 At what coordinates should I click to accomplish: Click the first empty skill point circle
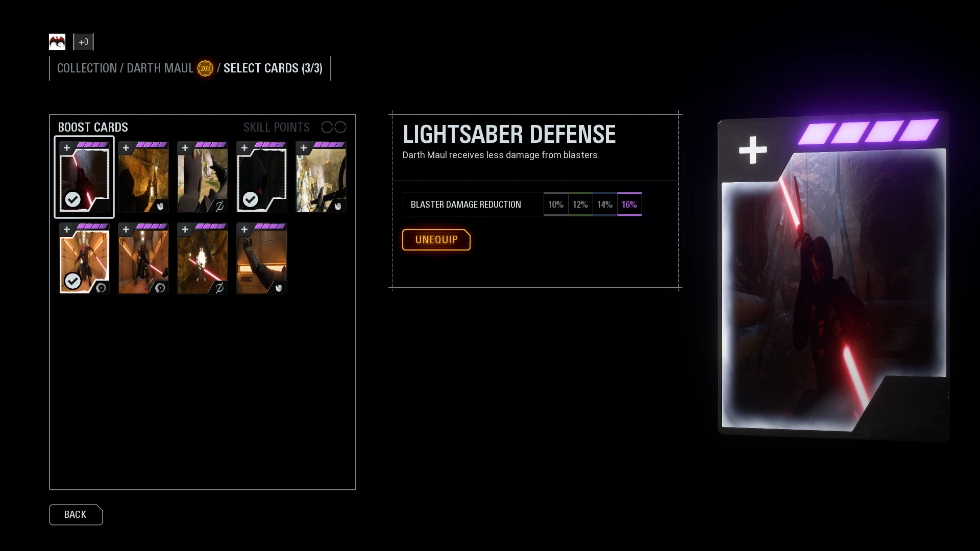(327, 127)
